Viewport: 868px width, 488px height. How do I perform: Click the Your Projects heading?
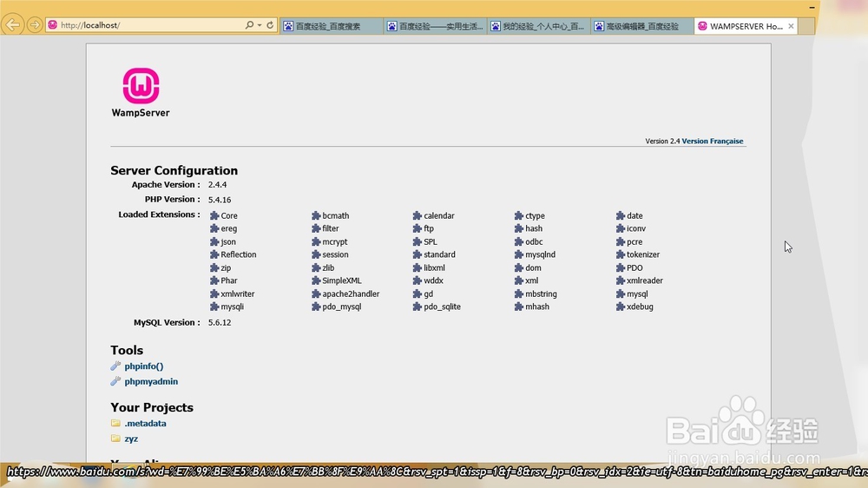(152, 408)
